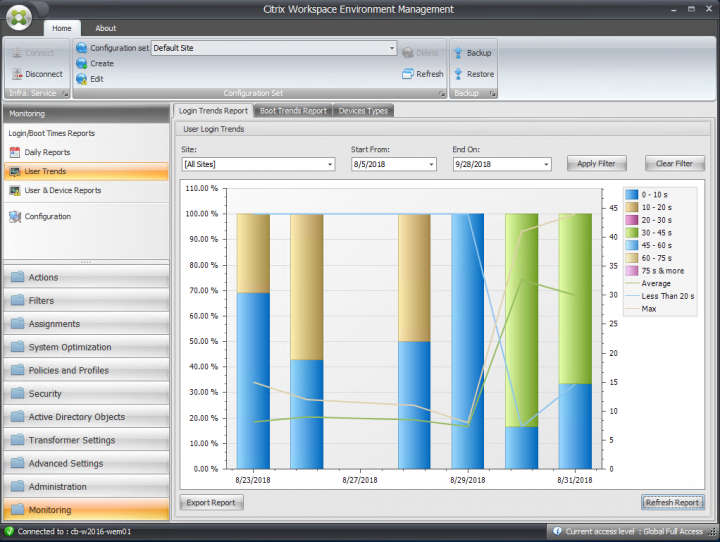Click the Restore icon in ribbon

pos(458,74)
